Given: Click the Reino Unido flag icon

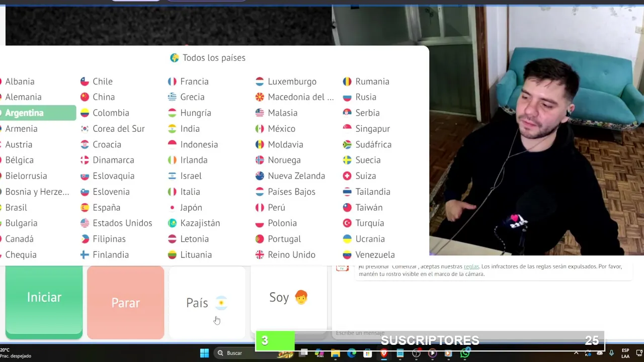Looking at the screenshot, I should [260, 254].
